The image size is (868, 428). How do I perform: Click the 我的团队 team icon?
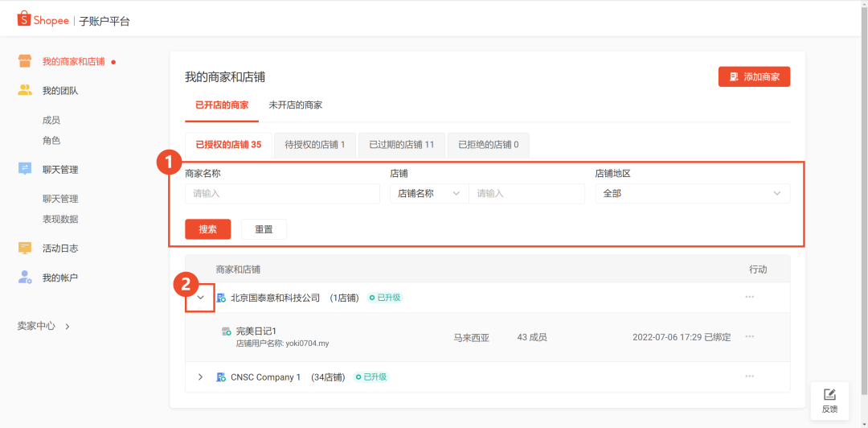point(25,90)
